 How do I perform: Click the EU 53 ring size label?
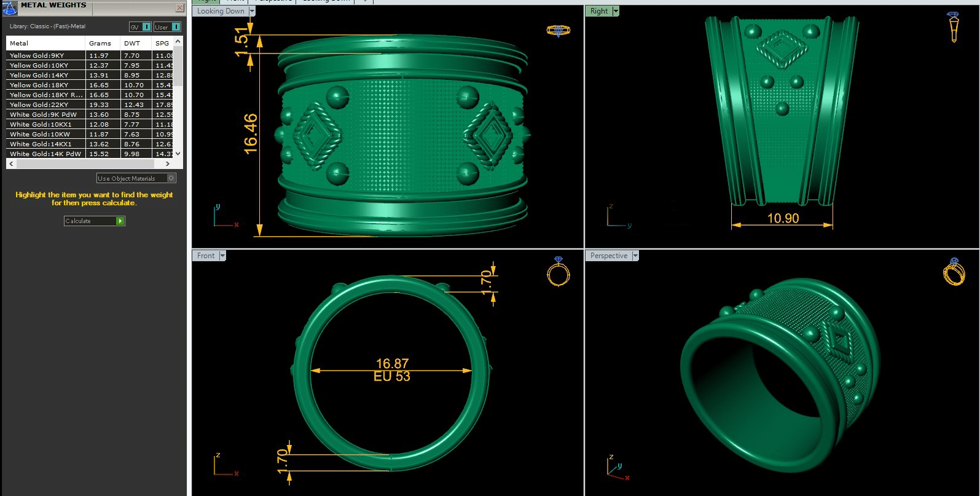pos(392,376)
